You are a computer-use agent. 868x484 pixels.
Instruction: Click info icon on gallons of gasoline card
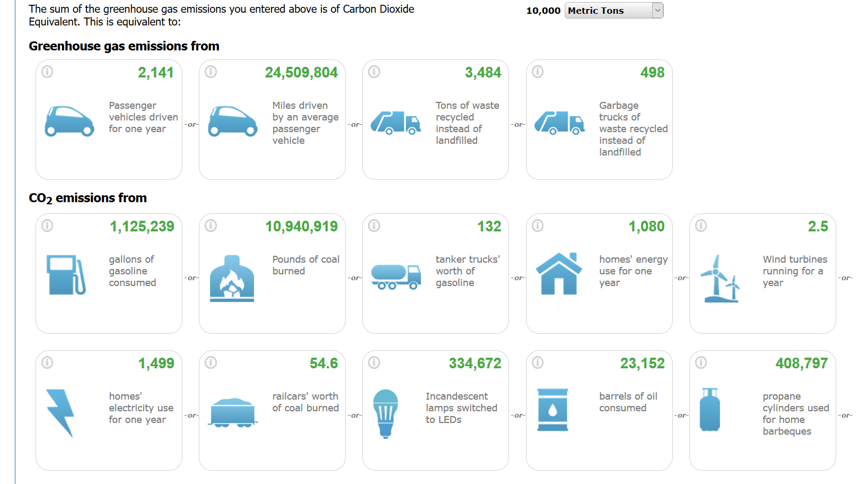(x=47, y=226)
